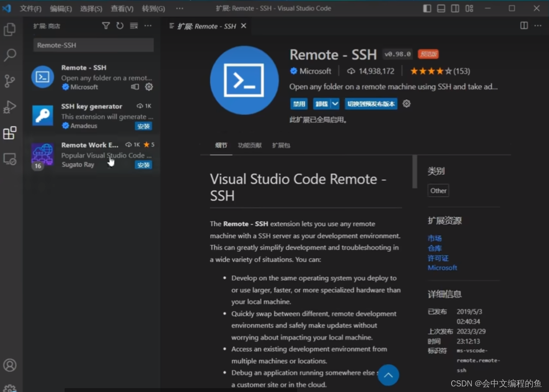Click the details pane scrollbar thumb
This screenshot has width=549, height=392.
click(415, 171)
